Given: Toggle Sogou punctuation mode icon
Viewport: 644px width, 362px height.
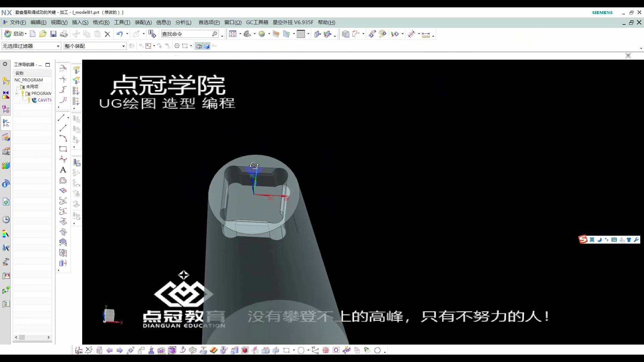Looking at the screenshot, I should [606, 240].
